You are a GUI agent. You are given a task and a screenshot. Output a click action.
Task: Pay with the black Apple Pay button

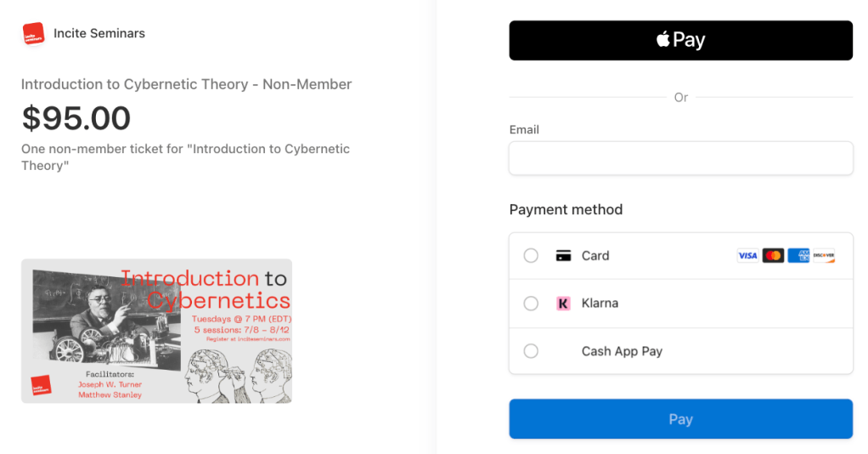680,40
